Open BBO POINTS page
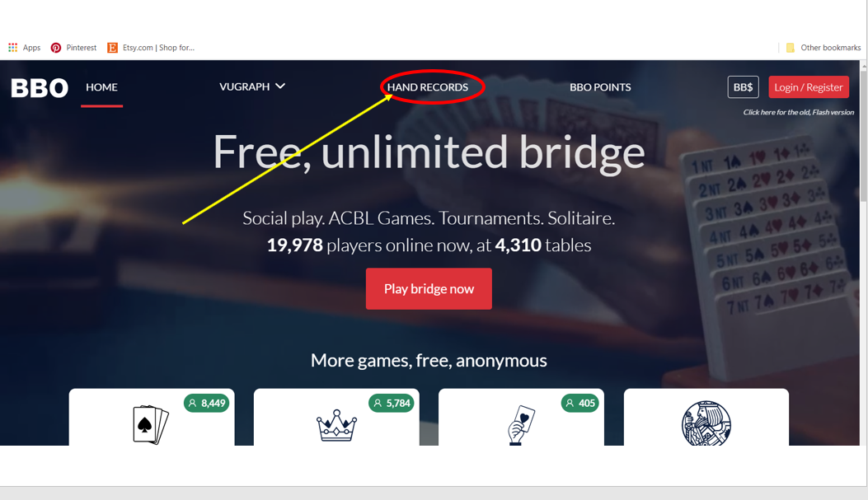 point(600,87)
